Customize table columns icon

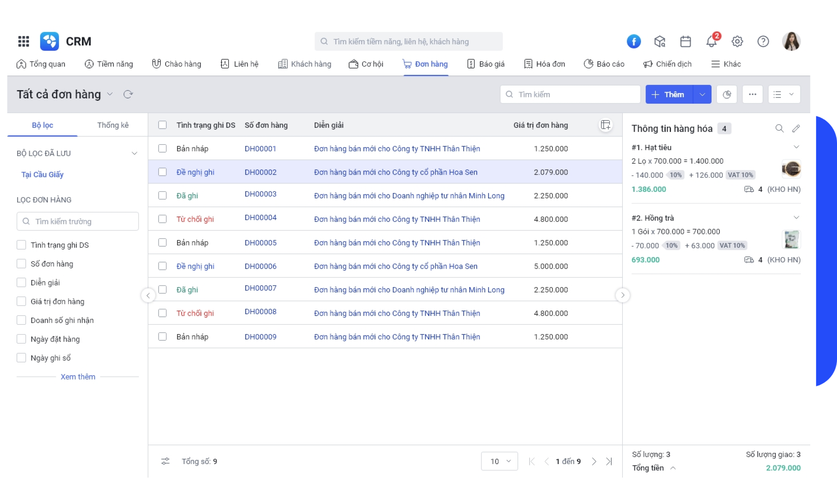(605, 125)
